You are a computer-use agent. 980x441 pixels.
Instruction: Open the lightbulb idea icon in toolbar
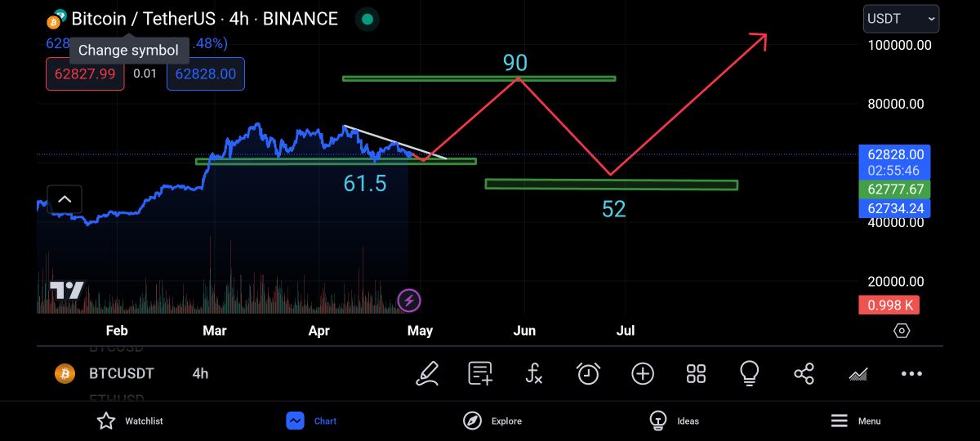pos(749,374)
